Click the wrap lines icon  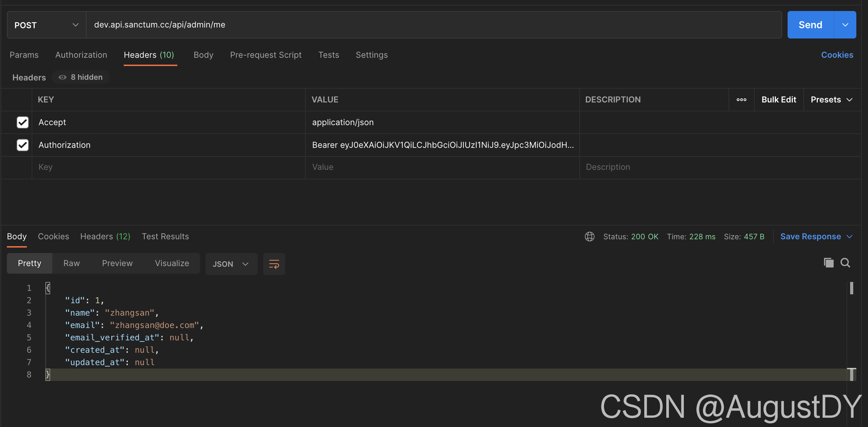(x=274, y=264)
